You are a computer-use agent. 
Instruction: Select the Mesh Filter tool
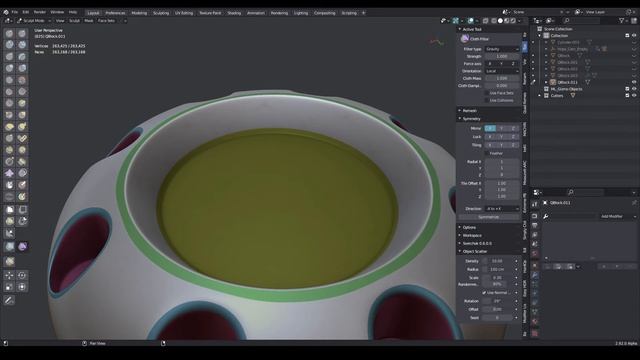pos(9,247)
